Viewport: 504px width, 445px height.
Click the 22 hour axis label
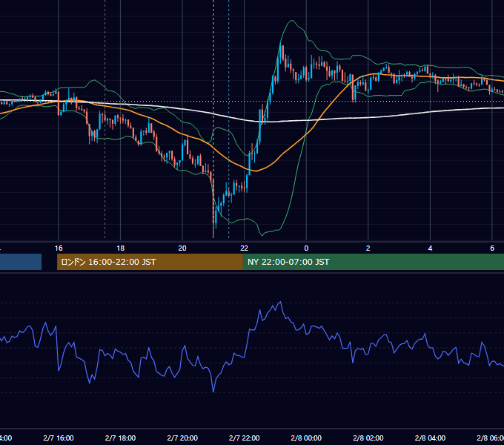pyautogui.click(x=245, y=248)
